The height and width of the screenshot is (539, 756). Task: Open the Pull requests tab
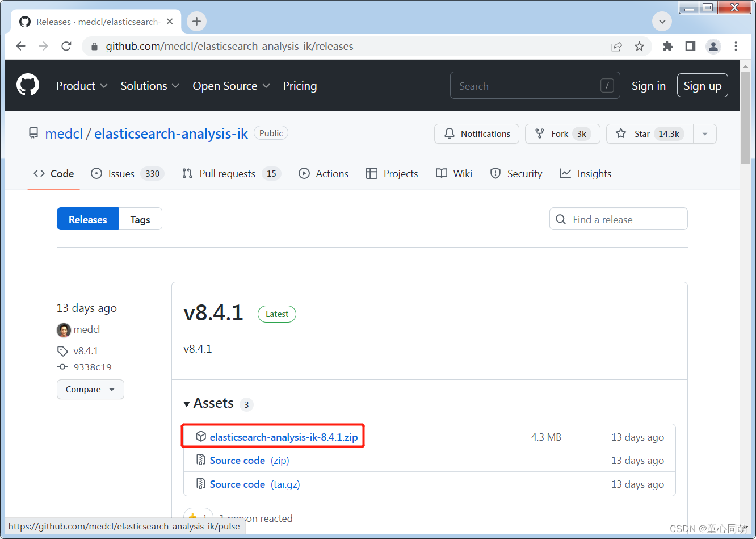pos(232,174)
